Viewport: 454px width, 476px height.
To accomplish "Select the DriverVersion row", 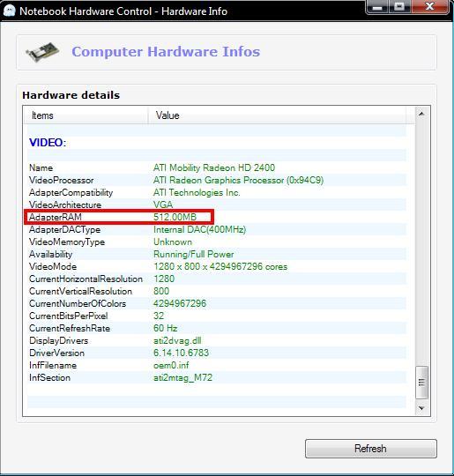I will pos(217,353).
